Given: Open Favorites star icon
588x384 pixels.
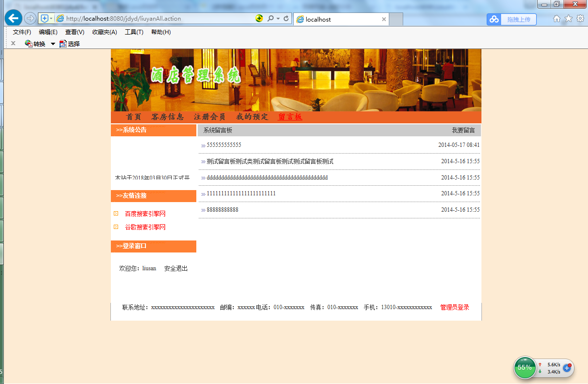Looking at the screenshot, I should tap(568, 19).
